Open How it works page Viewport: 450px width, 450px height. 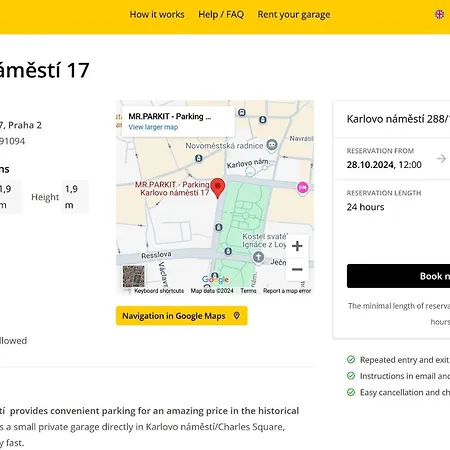[x=157, y=15]
